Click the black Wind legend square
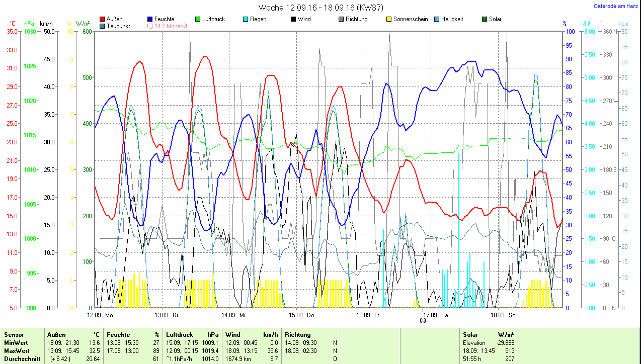Viewport: 641px width, 364px height. coord(293,20)
